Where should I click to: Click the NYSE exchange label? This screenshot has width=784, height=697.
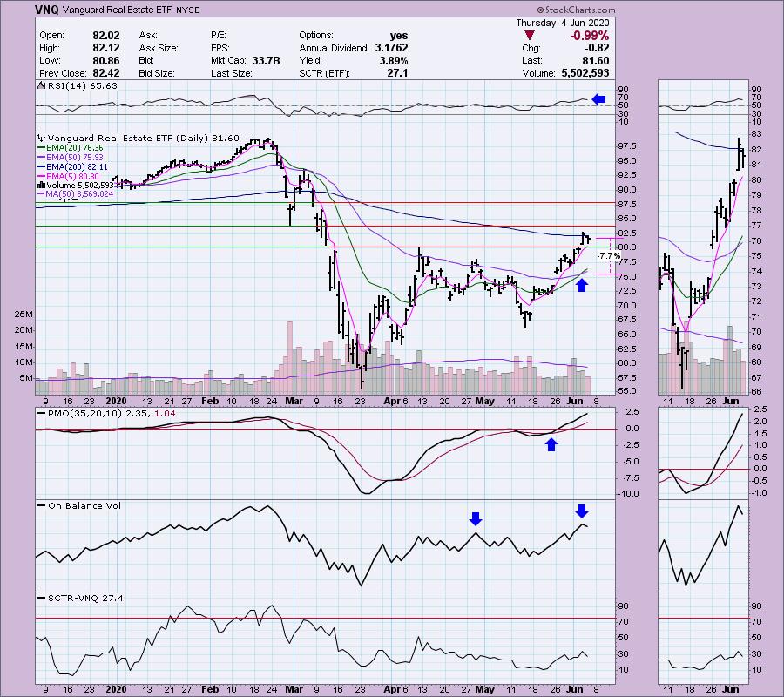click(188, 10)
